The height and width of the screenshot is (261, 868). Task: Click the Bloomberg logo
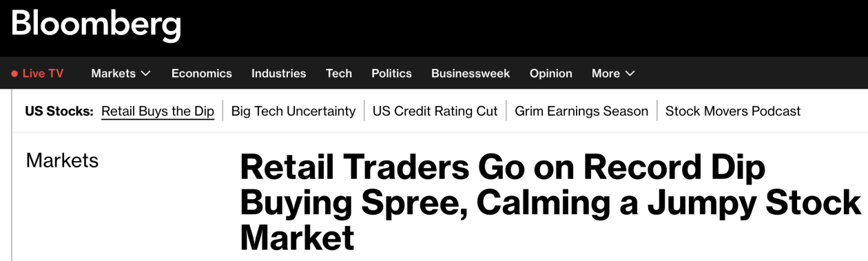[x=96, y=24]
